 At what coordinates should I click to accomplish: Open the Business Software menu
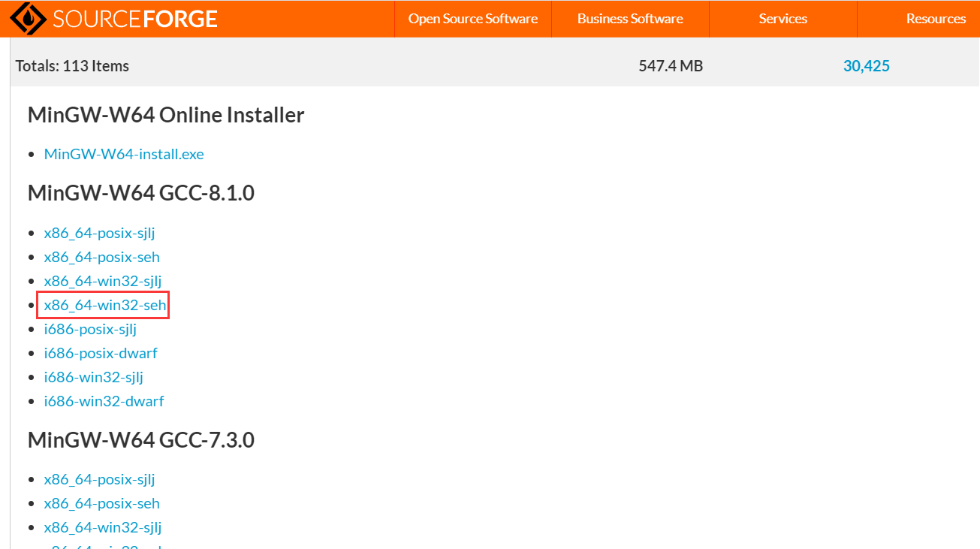pyautogui.click(x=629, y=18)
